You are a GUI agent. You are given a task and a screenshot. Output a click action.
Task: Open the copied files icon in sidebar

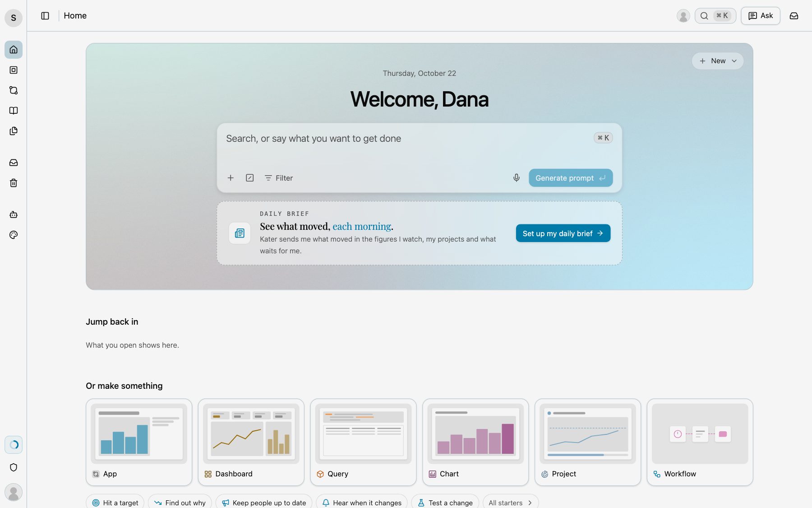[x=14, y=131]
